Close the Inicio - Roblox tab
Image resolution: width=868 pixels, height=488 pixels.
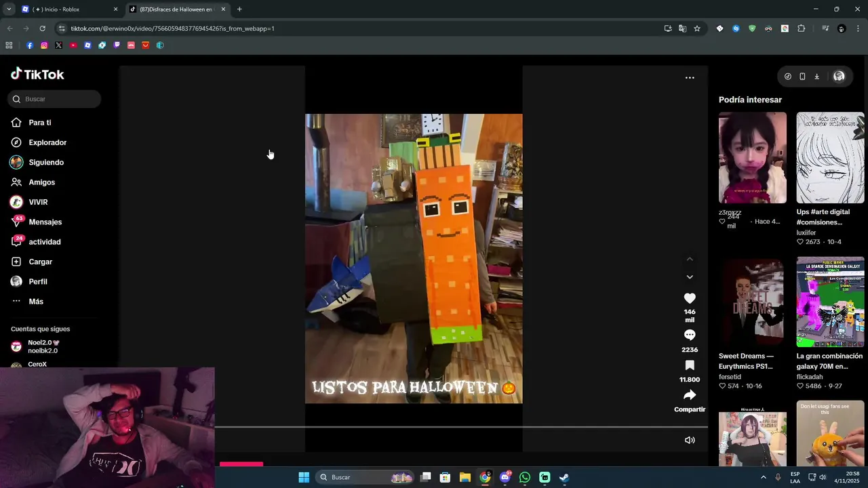click(x=115, y=9)
